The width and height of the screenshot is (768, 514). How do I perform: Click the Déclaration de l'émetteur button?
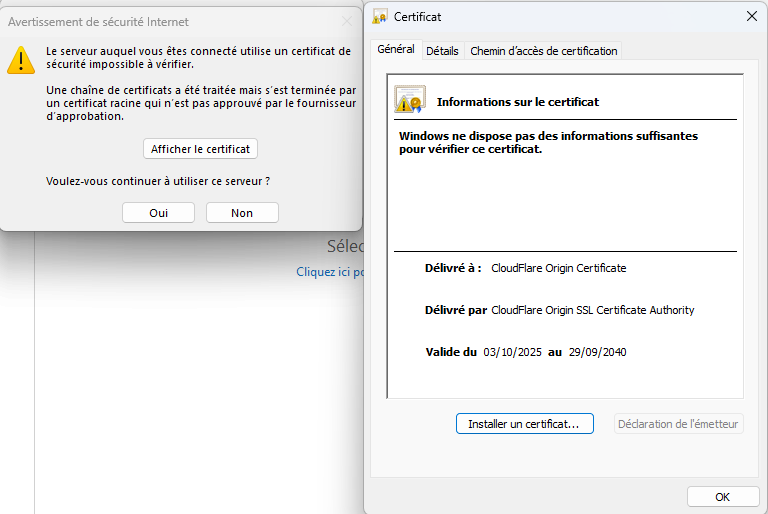pyautogui.click(x=679, y=424)
